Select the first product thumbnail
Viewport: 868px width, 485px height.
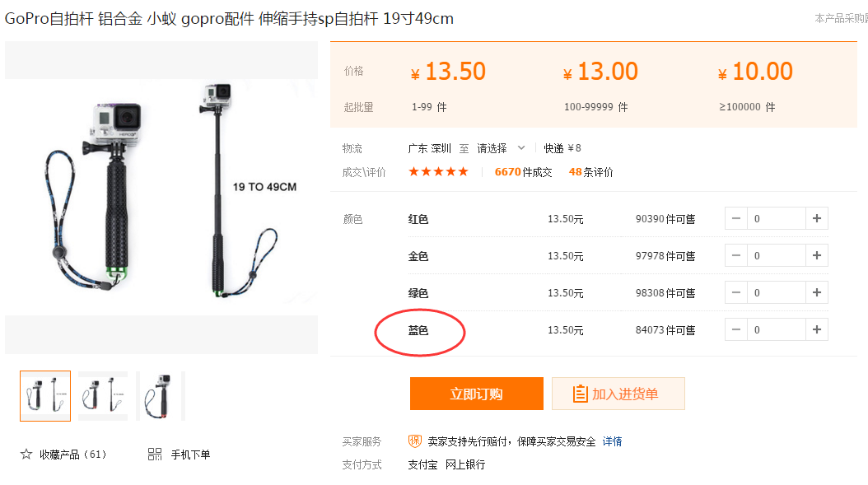[x=45, y=396]
